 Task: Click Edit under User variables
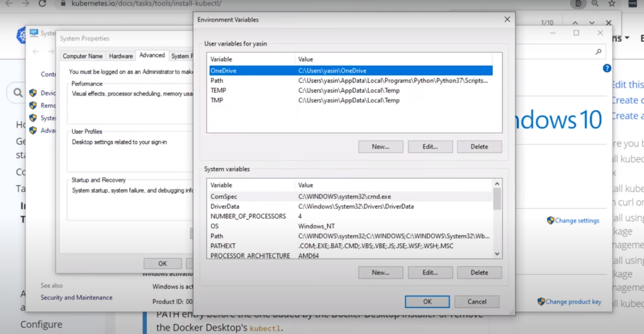430,147
